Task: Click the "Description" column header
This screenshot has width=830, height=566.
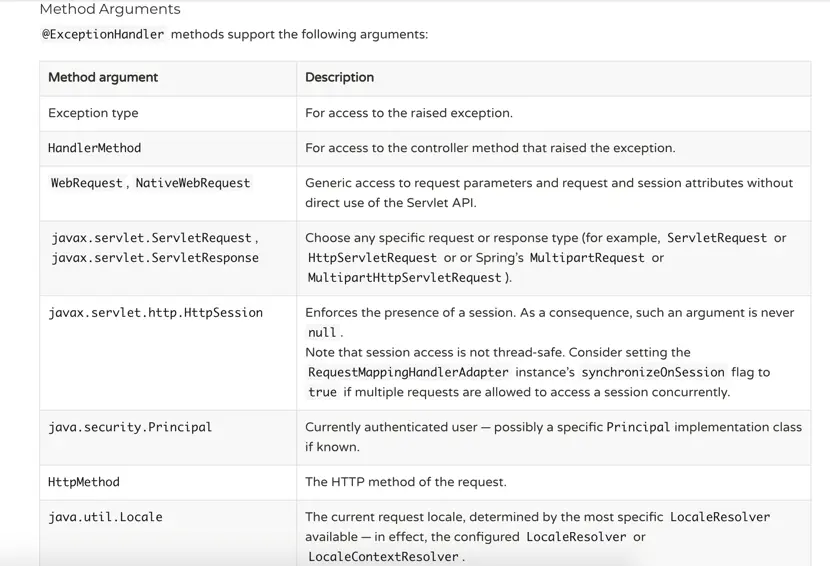Action: click(x=339, y=77)
